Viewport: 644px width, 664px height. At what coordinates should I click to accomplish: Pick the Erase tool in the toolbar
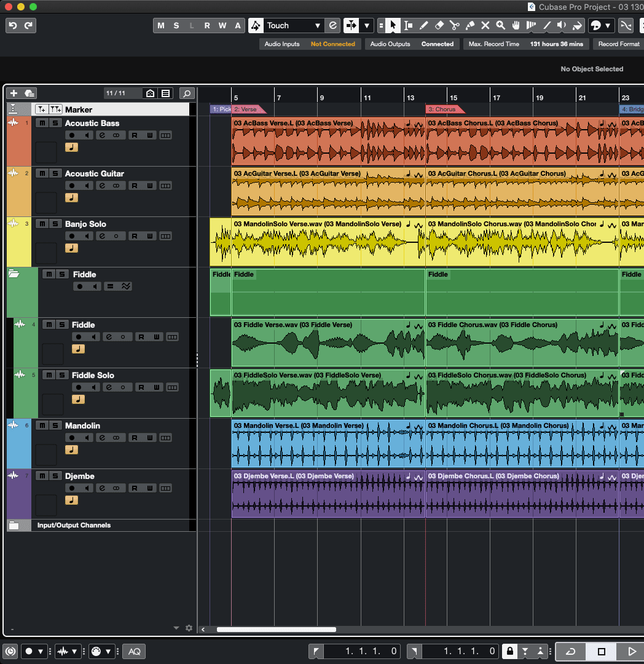[x=439, y=25]
